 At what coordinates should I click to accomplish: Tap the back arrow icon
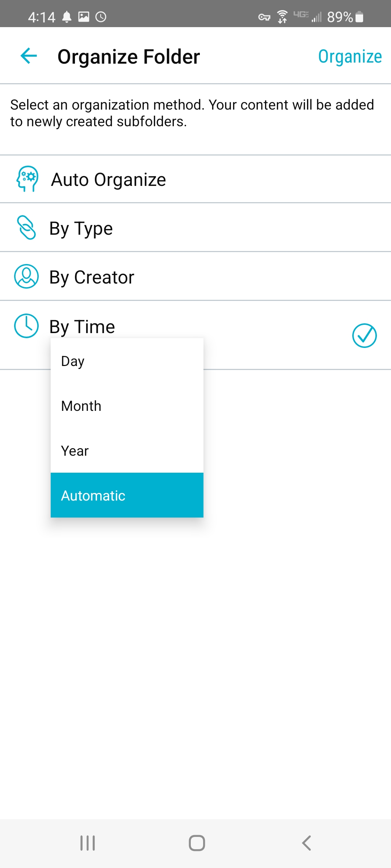tap(29, 56)
